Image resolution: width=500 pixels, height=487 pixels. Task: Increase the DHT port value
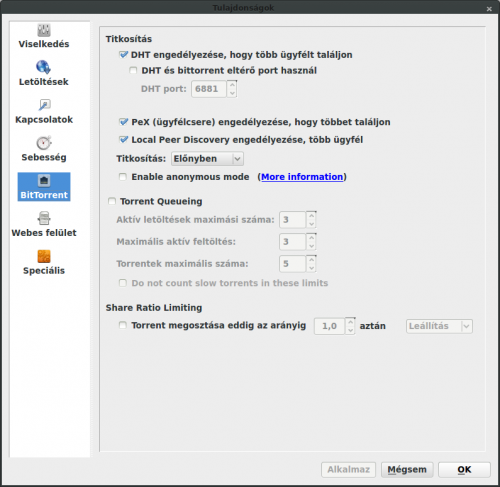(232, 85)
